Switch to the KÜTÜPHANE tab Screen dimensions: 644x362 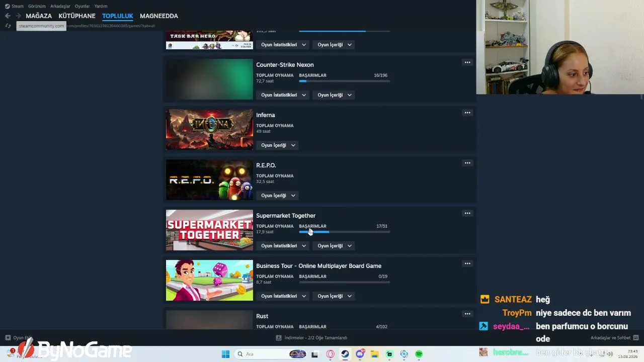77,16
